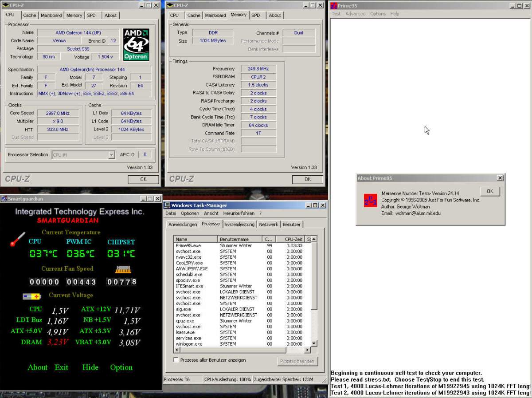532x398 pixels.
Task: Sort processes by the Name column header
Action: pyautogui.click(x=196, y=239)
